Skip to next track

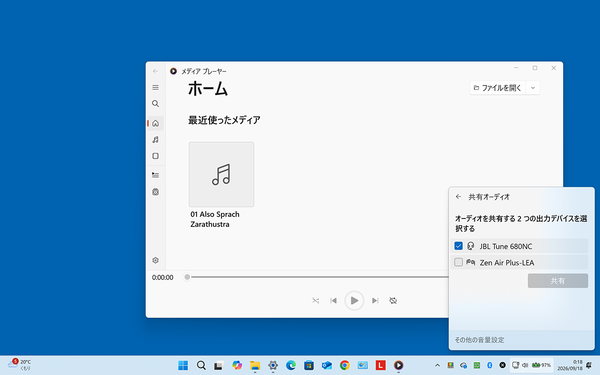pos(375,301)
